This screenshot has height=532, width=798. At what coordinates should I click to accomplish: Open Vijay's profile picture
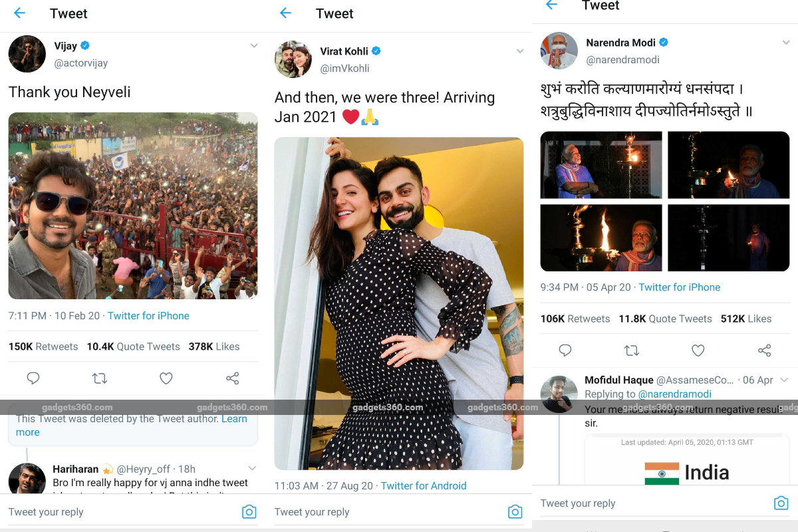pyautogui.click(x=27, y=54)
